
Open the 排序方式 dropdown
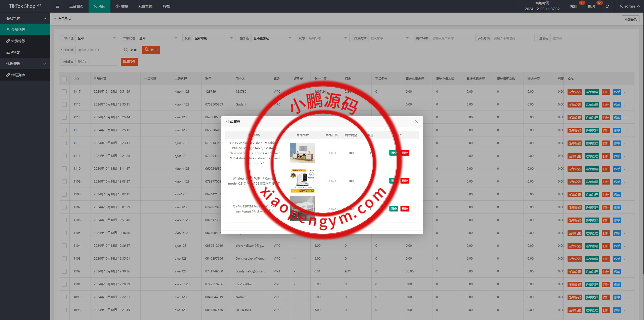[389, 38]
